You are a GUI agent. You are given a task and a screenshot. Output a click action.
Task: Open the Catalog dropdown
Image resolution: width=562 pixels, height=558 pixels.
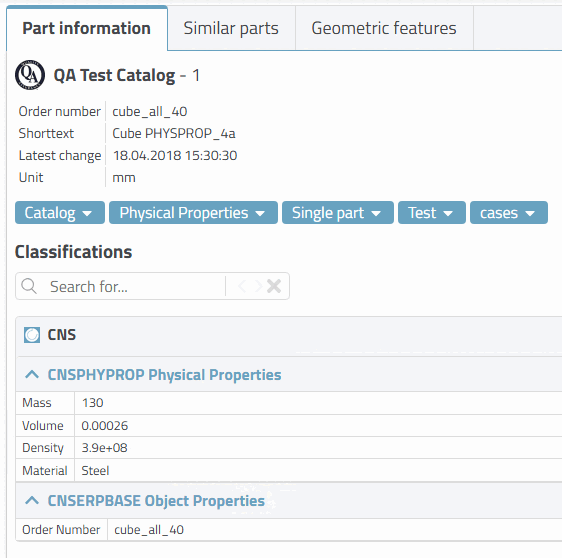60,213
